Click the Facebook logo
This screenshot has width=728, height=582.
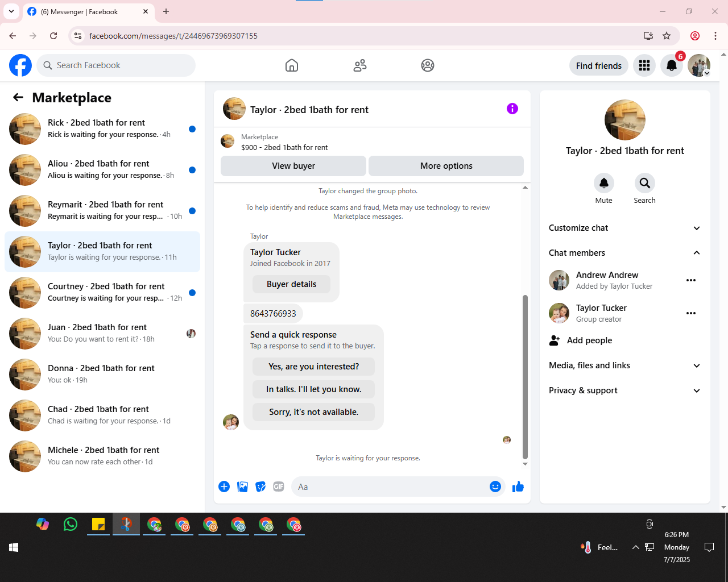tap(20, 65)
